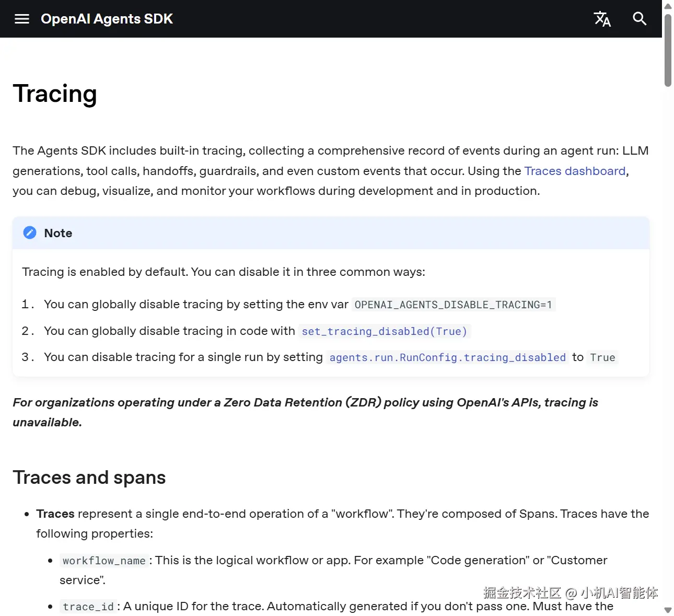This screenshot has height=616, width=674.
Task: Click the trace_id code label
Action: click(88, 607)
